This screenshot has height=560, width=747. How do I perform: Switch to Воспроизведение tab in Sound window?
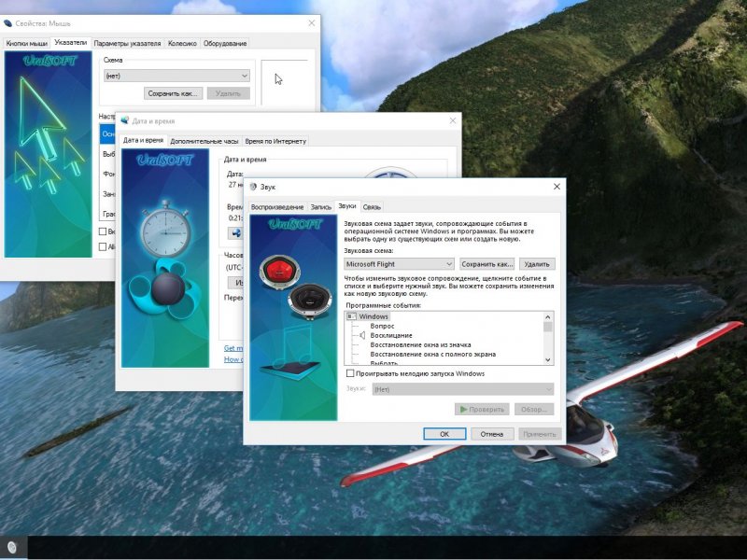[277, 207]
